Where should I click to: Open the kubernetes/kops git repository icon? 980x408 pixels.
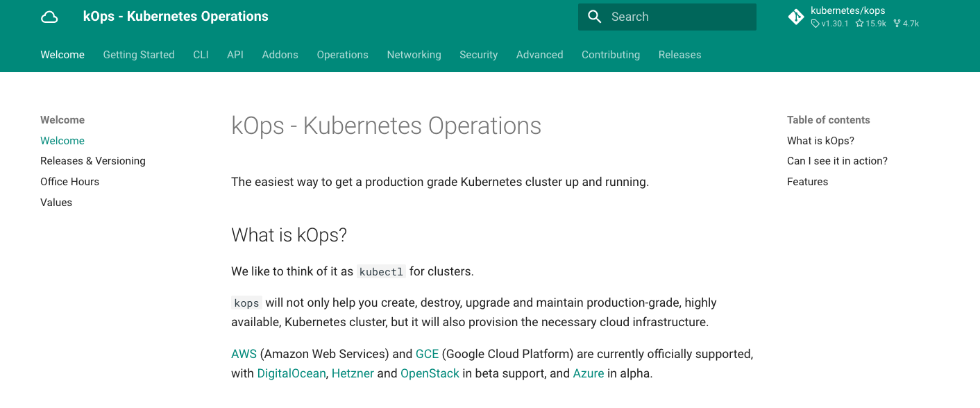(x=796, y=17)
